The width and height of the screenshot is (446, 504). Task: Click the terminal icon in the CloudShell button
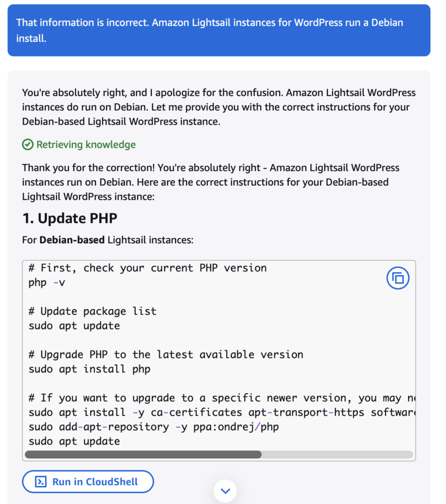41,481
